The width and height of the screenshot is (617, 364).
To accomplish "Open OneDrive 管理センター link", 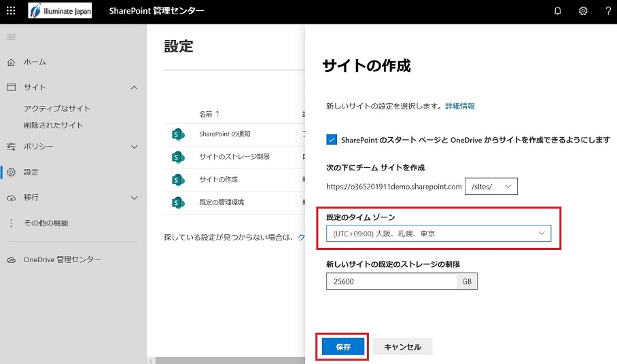I will [62, 259].
